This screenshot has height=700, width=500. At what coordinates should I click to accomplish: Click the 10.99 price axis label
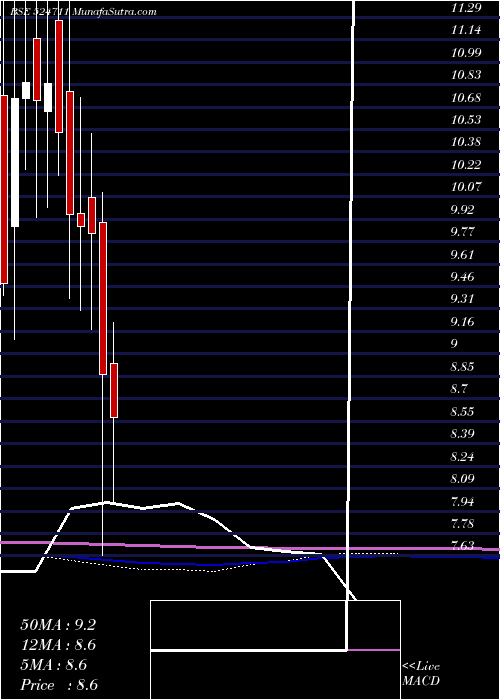[466, 53]
